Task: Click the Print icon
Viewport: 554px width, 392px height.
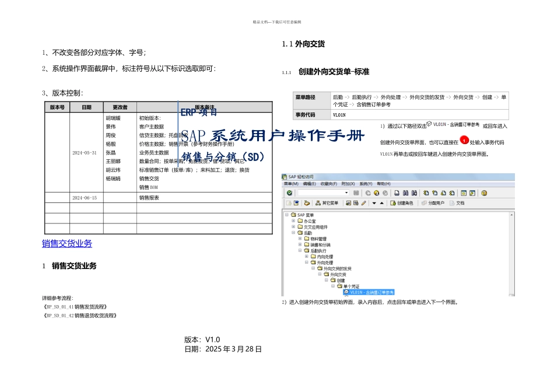Action: pyautogui.click(x=397, y=193)
